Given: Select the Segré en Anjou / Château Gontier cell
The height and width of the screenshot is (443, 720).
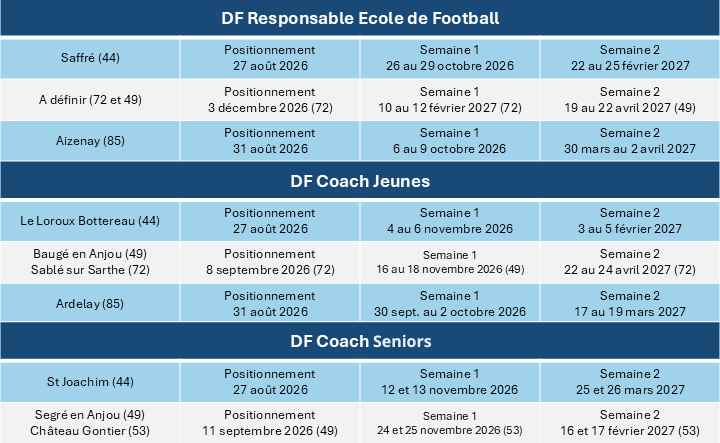Looking at the screenshot, I should tap(90, 422).
